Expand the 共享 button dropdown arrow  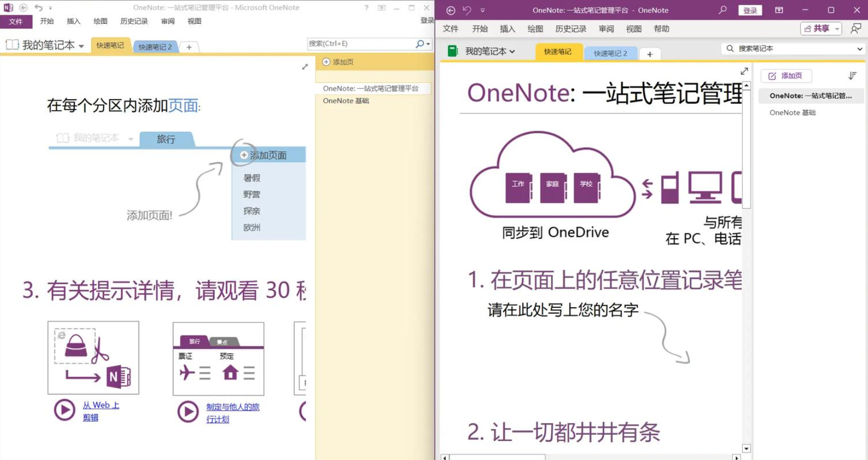click(x=837, y=29)
